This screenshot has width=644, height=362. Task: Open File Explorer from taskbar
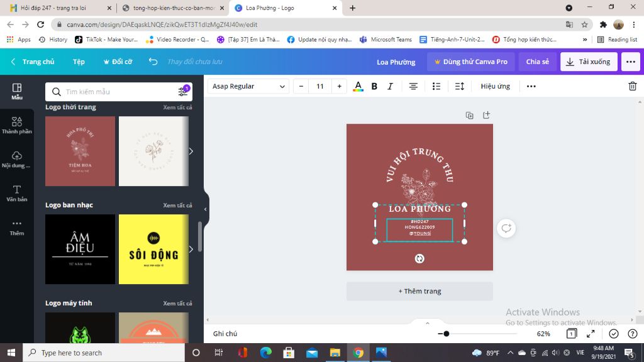click(x=335, y=353)
